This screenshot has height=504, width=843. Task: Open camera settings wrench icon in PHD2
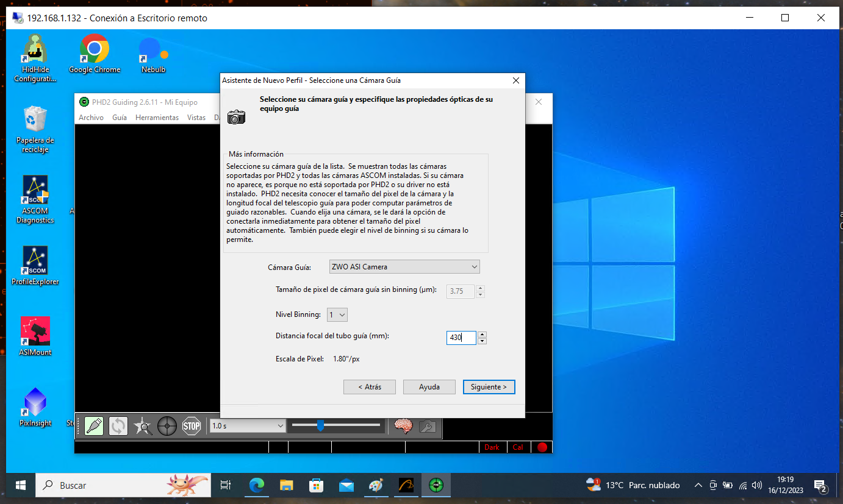coord(427,426)
